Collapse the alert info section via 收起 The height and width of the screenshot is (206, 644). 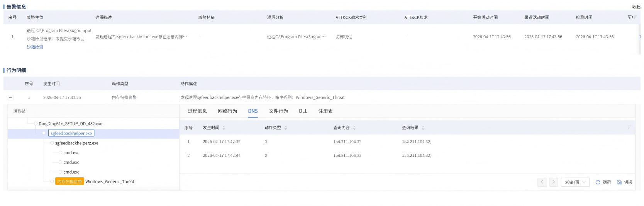[x=636, y=7]
